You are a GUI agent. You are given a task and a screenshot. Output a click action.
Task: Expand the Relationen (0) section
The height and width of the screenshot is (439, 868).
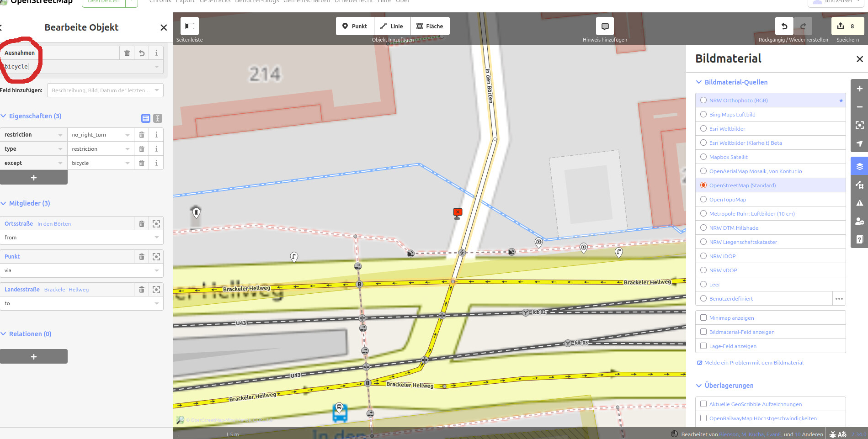pyautogui.click(x=26, y=334)
